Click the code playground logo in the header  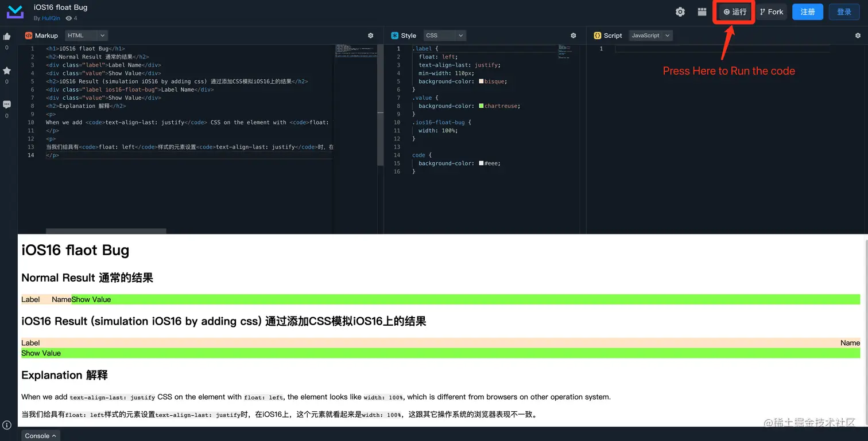[x=15, y=12]
